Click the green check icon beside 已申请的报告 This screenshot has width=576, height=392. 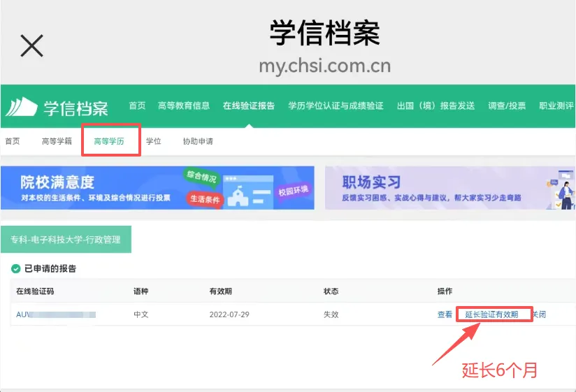pyautogui.click(x=15, y=269)
